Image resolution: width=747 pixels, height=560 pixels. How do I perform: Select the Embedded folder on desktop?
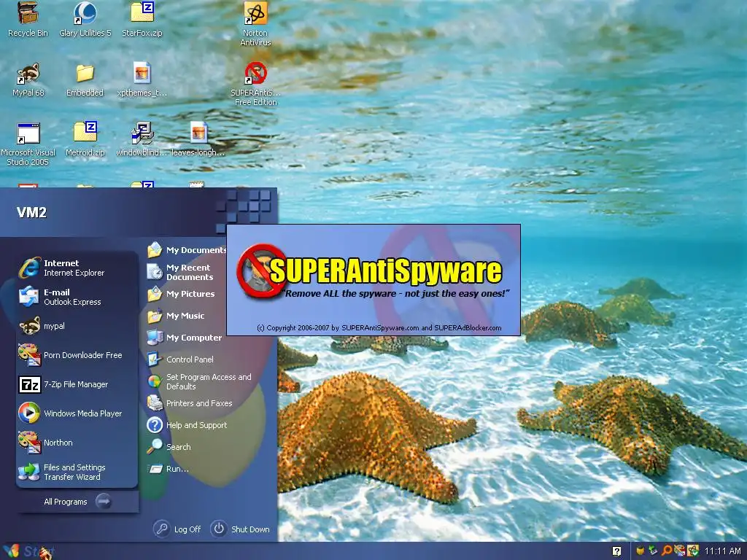tap(85, 79)
